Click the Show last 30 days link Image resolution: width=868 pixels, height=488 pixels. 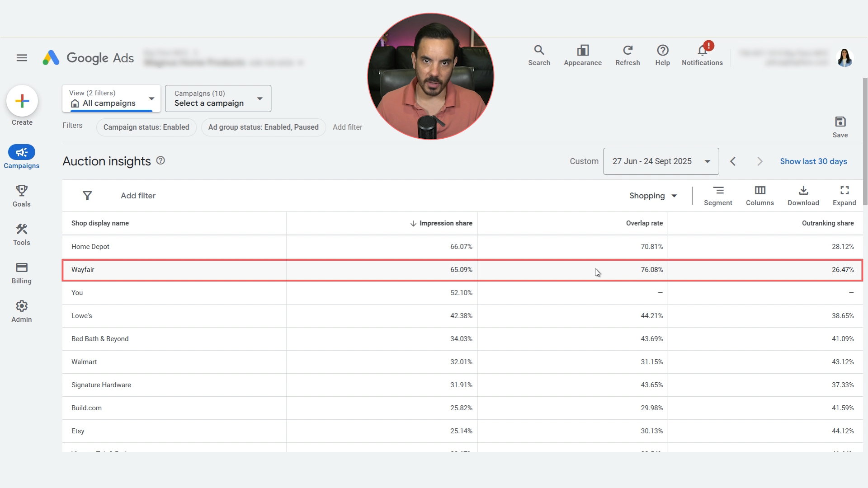point(813,161)
